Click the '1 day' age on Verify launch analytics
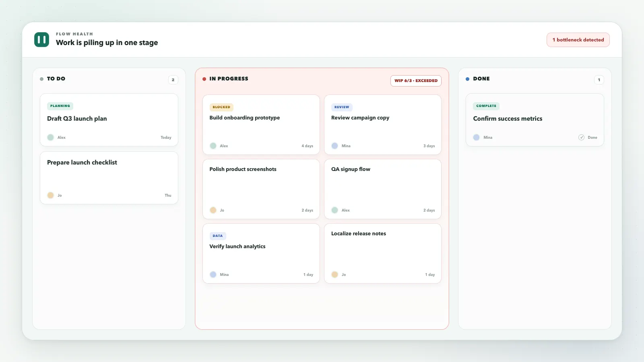The width and height of the screenshot is (644, 362). (308, 275)
